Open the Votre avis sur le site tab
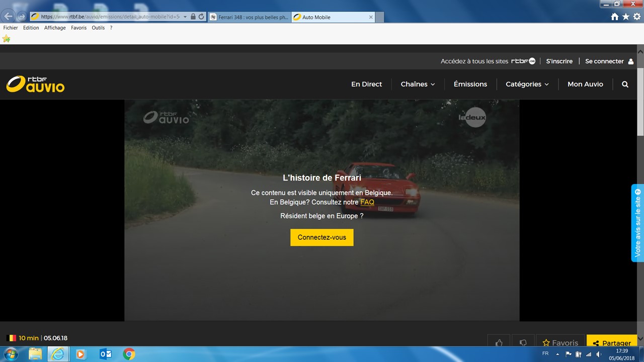The width and height of the screenshot is (644, 362). click(x=637, y=223)
